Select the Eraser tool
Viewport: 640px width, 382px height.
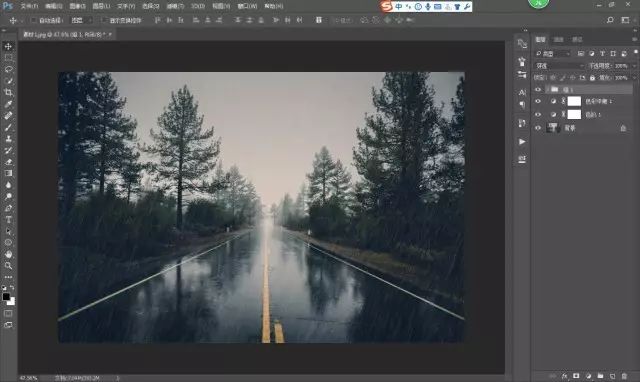pyautogui.click(x=8, y=162)
